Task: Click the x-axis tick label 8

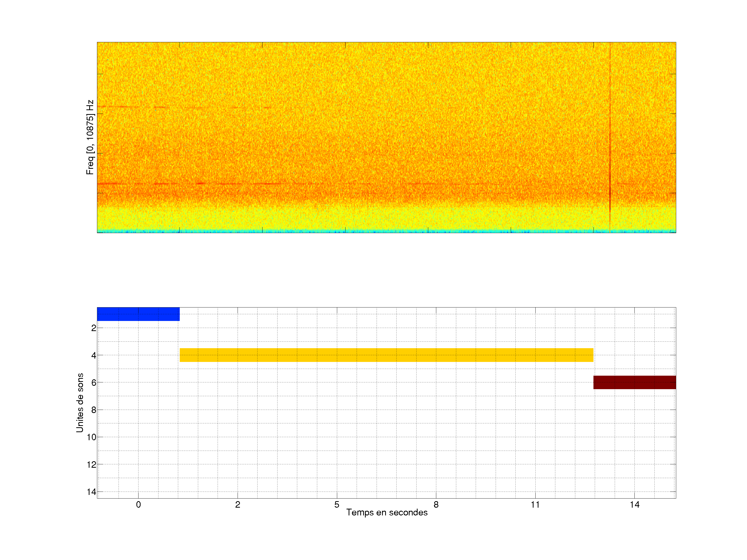Action: [x=436, y=505]
